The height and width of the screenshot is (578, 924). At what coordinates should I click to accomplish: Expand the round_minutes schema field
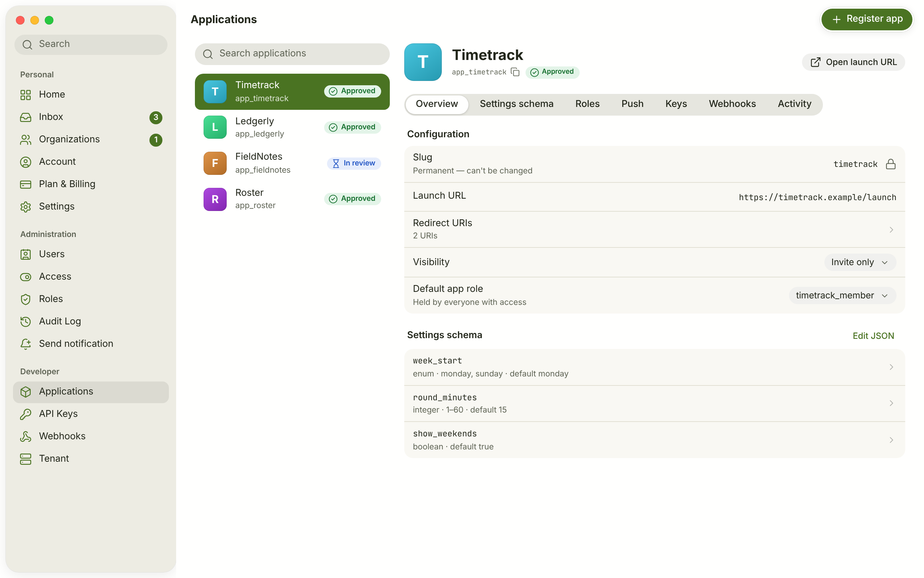click(654, 403)
